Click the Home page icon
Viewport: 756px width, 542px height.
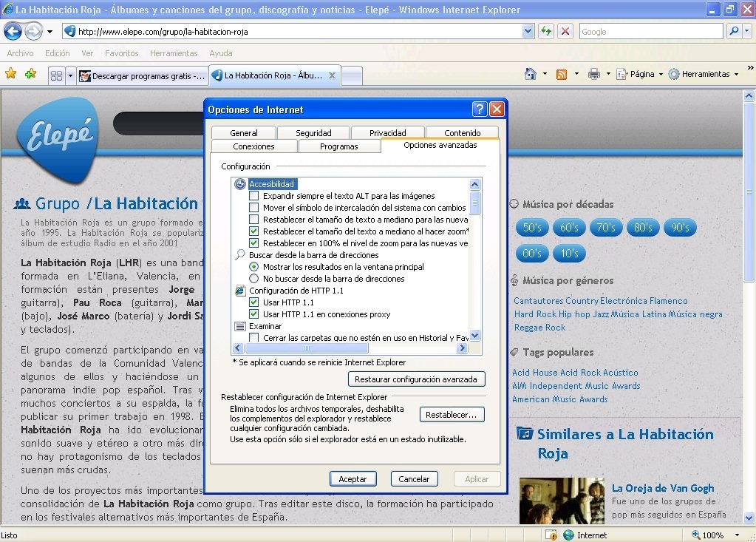531,74
